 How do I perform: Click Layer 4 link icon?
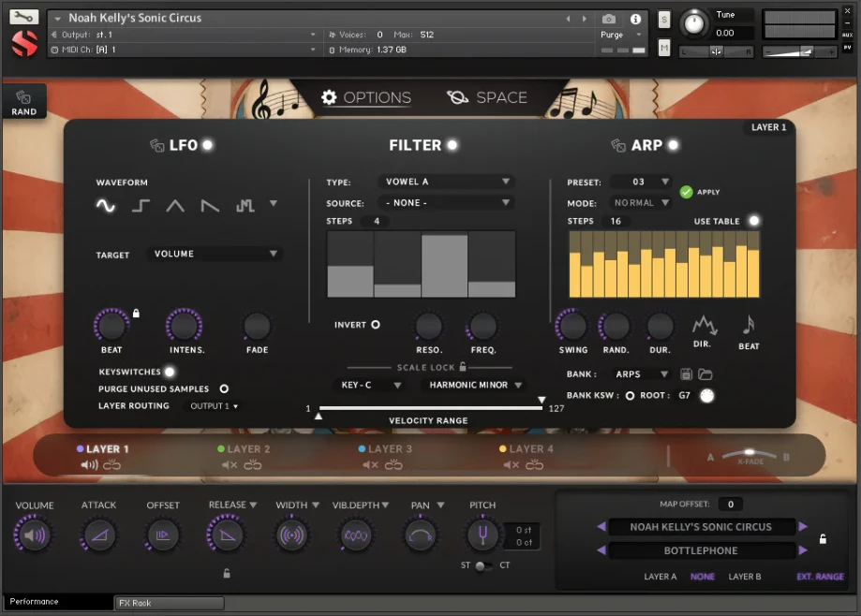(534, 465)
